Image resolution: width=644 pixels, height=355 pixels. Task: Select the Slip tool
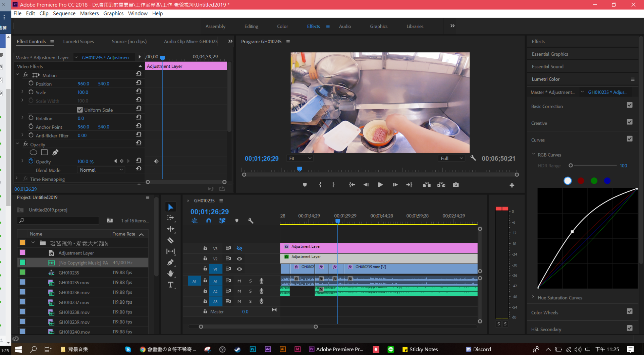coord(170,251)
